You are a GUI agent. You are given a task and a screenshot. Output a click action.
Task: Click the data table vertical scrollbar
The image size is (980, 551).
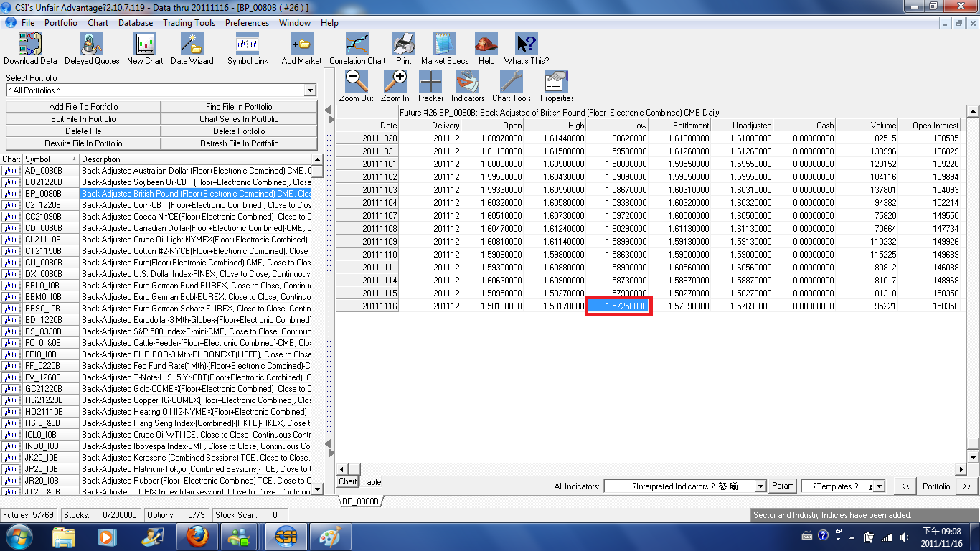coord(973,284)
